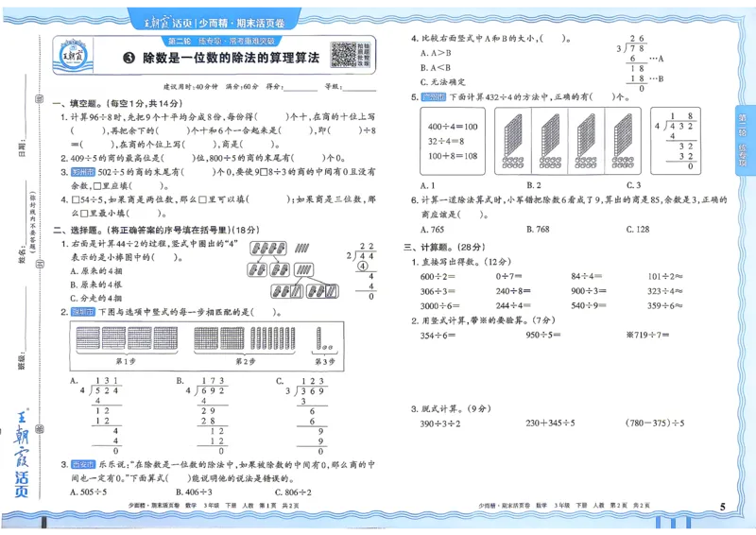Select option A. 原来的4捆
Image resolution: width=756 pixels, height=535 pixels.
click(95, 271)
